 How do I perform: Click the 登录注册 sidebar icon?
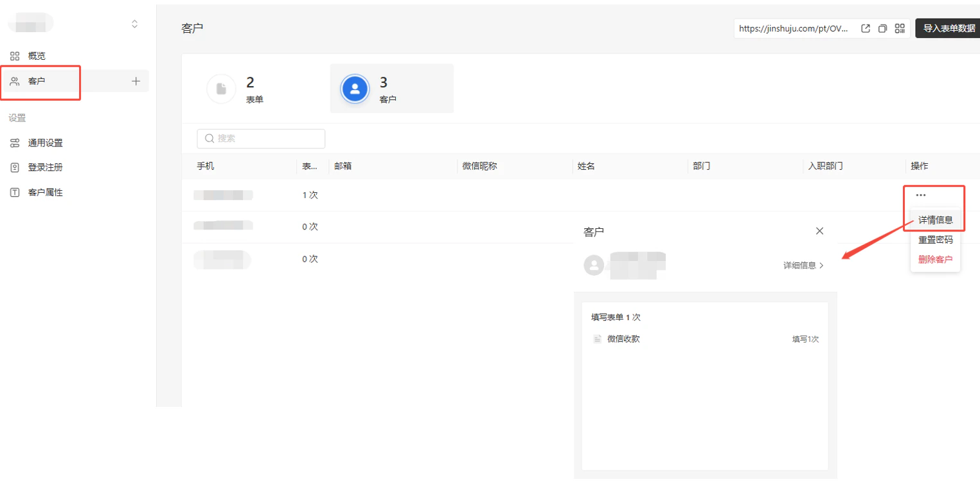[15, 167]
